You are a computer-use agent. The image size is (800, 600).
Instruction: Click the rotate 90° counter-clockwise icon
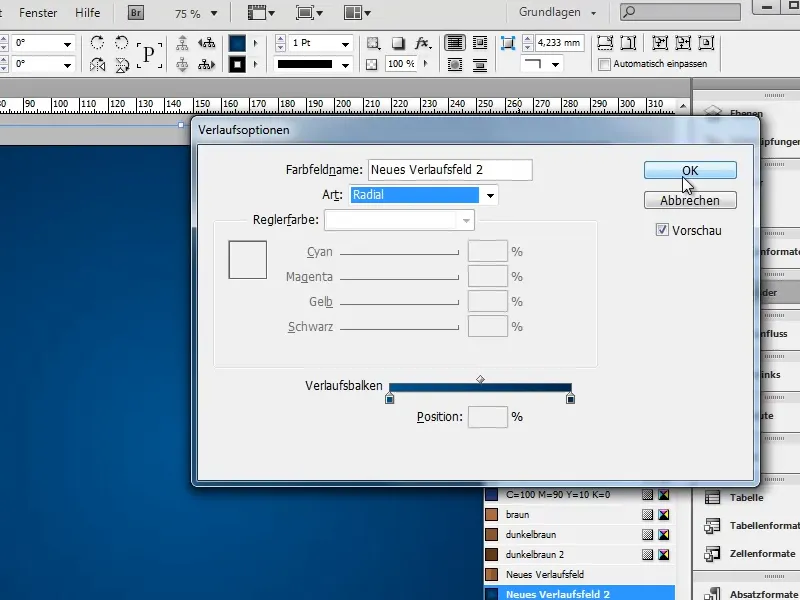121,43
